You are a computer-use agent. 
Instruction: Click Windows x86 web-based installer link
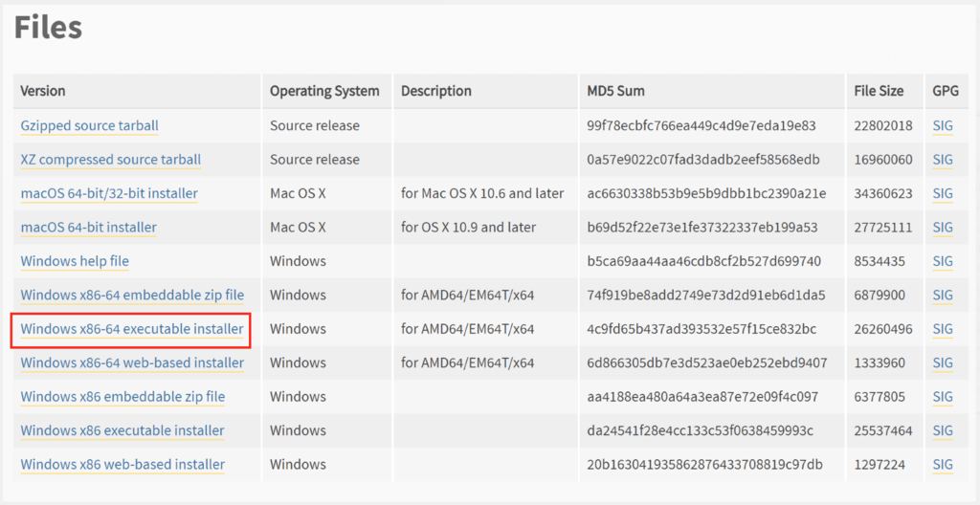(x=122, y=465)
